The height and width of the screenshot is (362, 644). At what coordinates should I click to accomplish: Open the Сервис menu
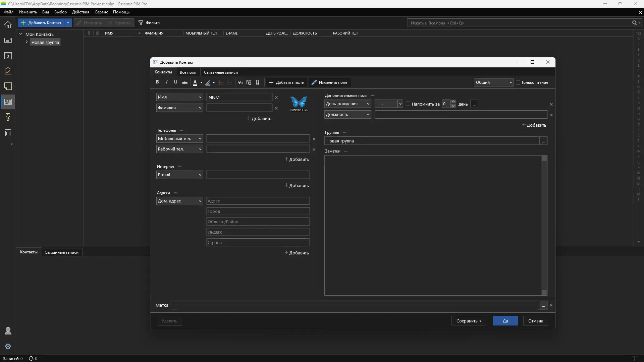coord(101,12)
